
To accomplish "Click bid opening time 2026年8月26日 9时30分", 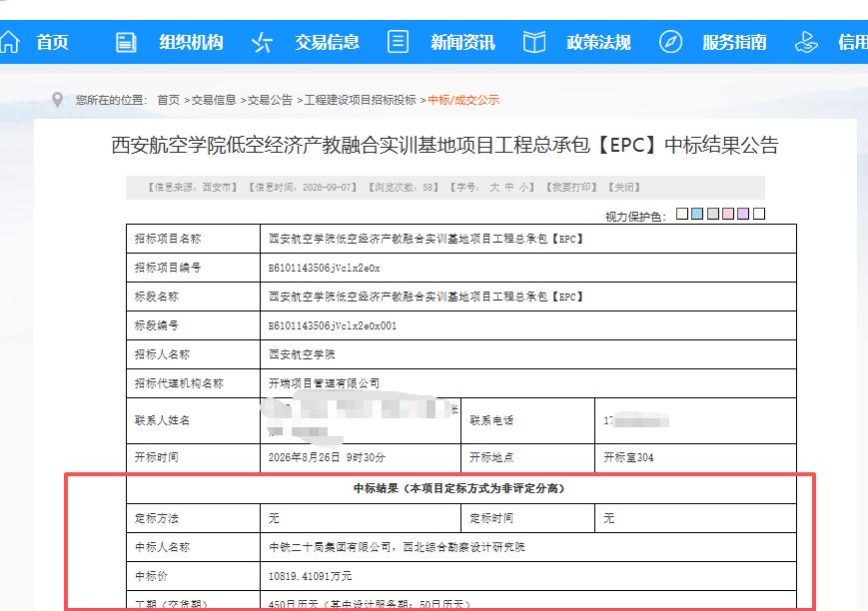I will coord(327,457).
